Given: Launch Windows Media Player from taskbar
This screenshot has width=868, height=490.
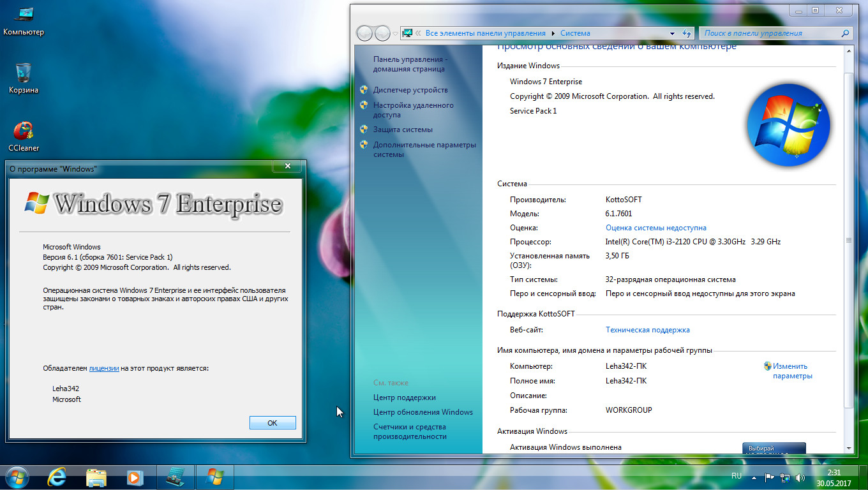Looking at the screenshot, I should (134, 477).
